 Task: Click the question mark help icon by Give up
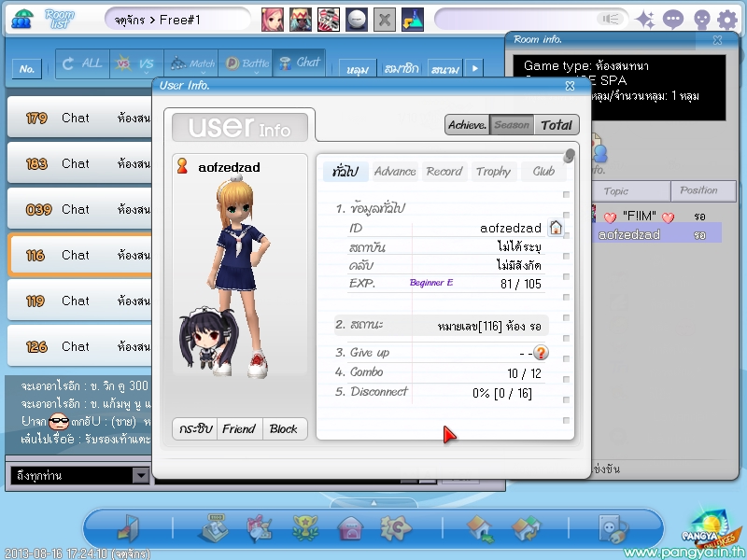[x=541, y=353]
